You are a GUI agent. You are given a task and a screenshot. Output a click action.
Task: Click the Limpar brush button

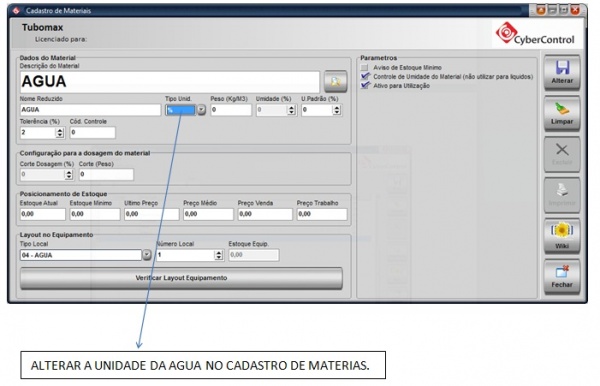tap(562, 114)
